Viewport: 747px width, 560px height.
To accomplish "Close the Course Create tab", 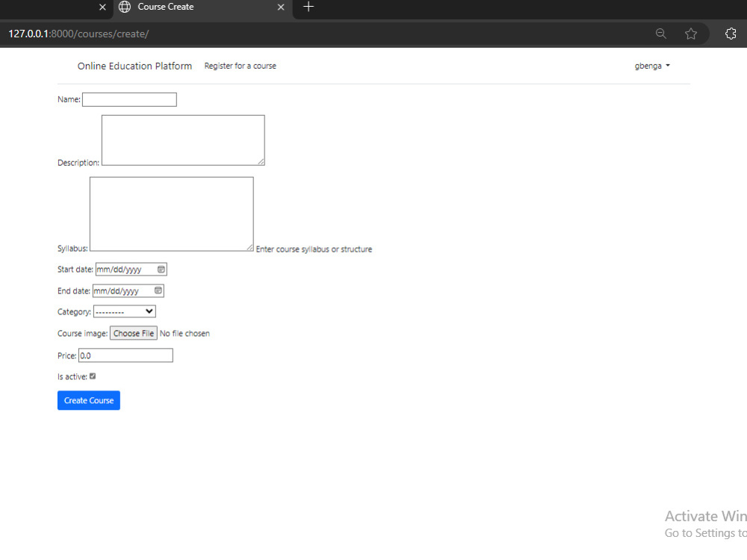I will (x=281, y=7).
